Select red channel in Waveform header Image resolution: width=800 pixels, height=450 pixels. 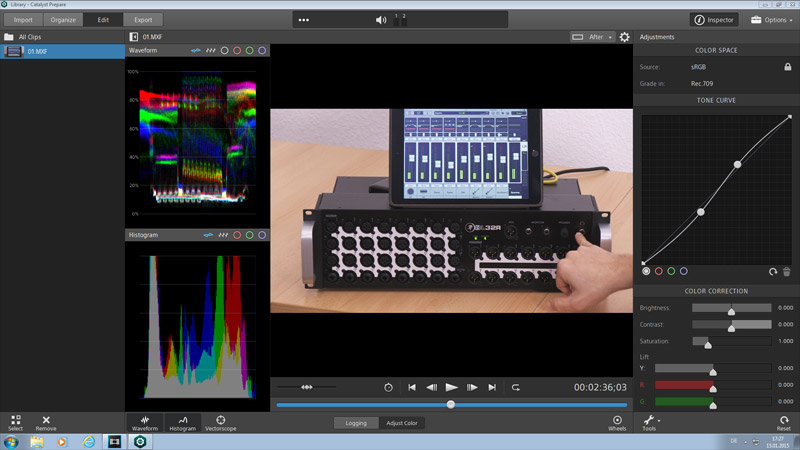click(237, 50)
